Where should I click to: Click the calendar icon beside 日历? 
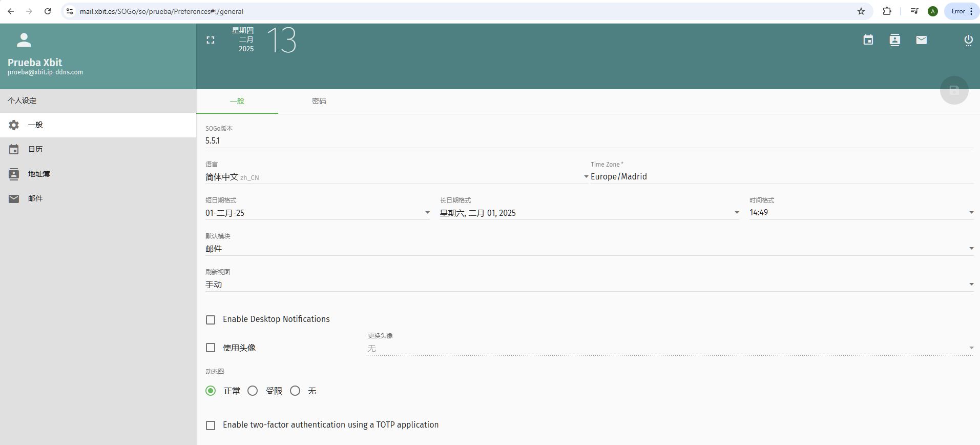14,149
